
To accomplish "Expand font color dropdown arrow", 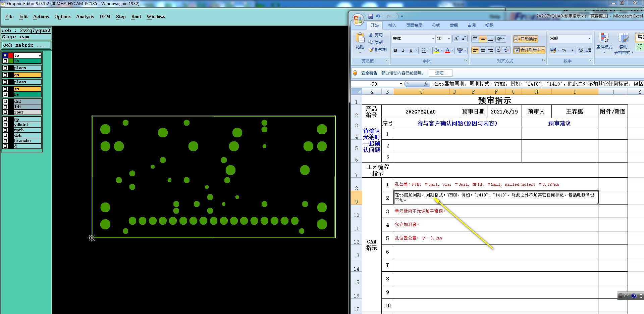I will pyautogui.click(x=452, y=50).
